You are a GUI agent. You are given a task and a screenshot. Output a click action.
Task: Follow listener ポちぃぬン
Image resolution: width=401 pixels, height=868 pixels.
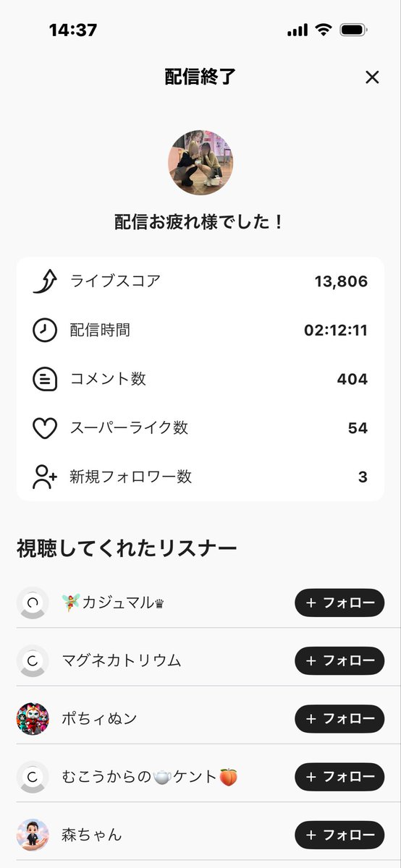[x=339, y=718]
